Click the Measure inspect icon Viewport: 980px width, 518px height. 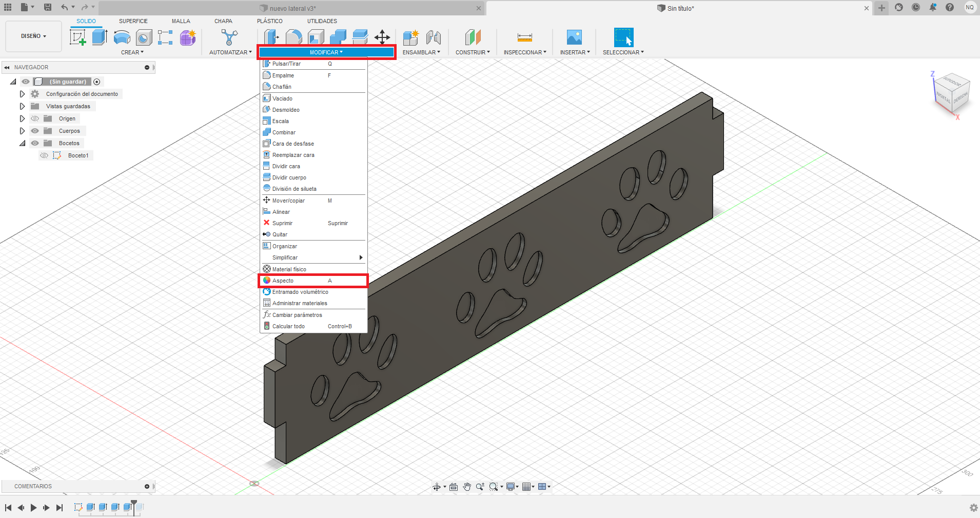(x=525, y=37)
